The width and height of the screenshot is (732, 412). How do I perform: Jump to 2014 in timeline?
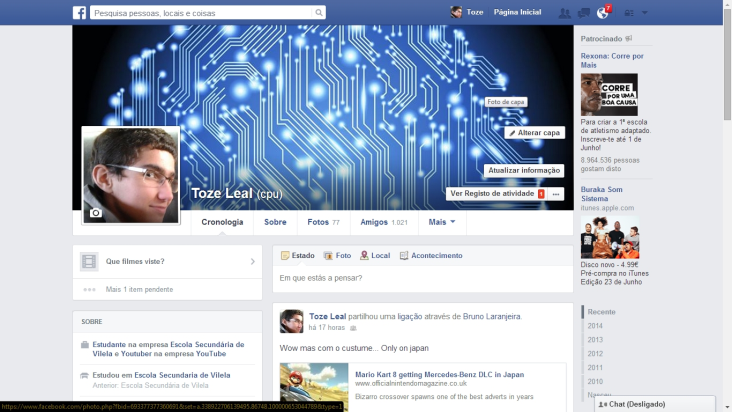point(595,326)
